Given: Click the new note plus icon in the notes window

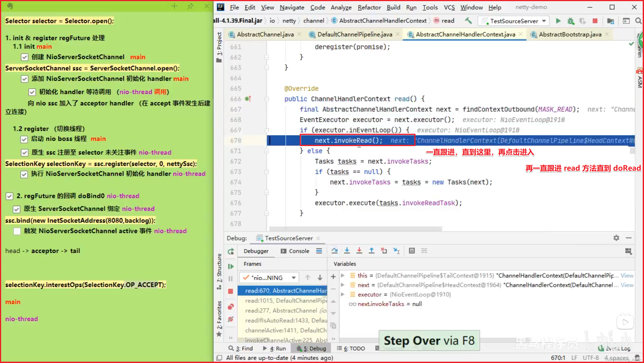Looking at the screenshot, I should coord(174,6).
